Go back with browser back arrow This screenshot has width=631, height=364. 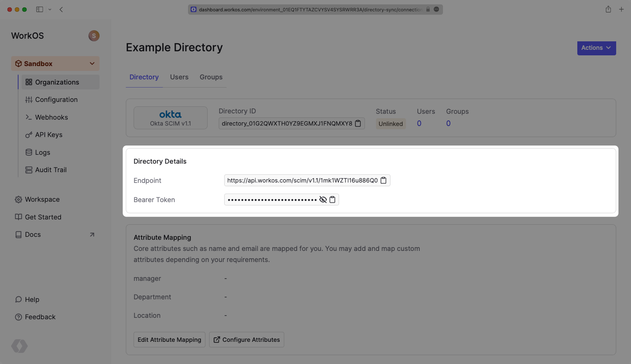[61, 10]
